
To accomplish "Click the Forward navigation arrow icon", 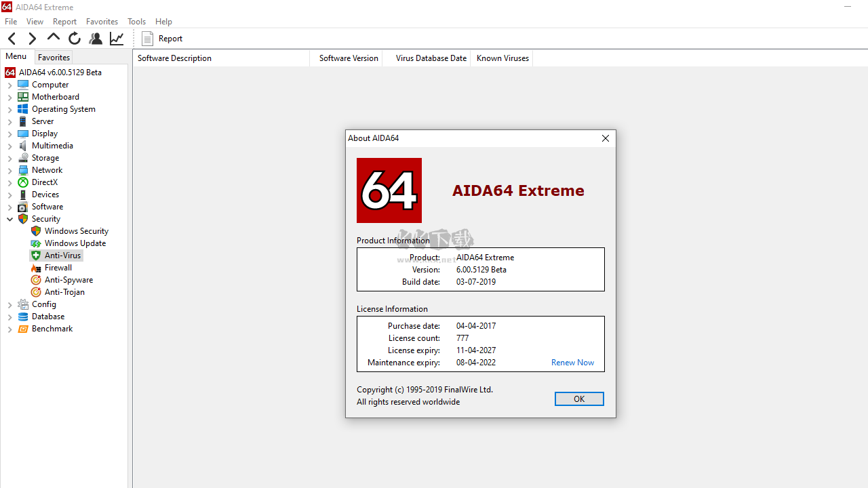I will tap(32, 39).
